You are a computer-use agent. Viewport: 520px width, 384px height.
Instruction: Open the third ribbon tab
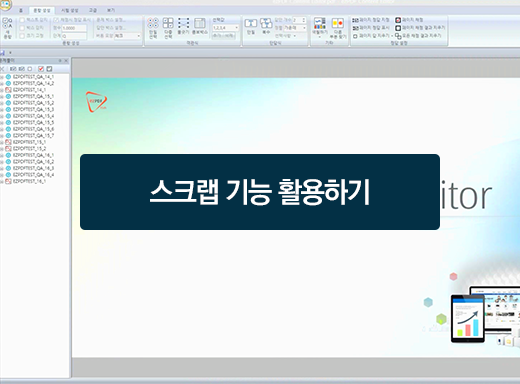tap(70, 11)
